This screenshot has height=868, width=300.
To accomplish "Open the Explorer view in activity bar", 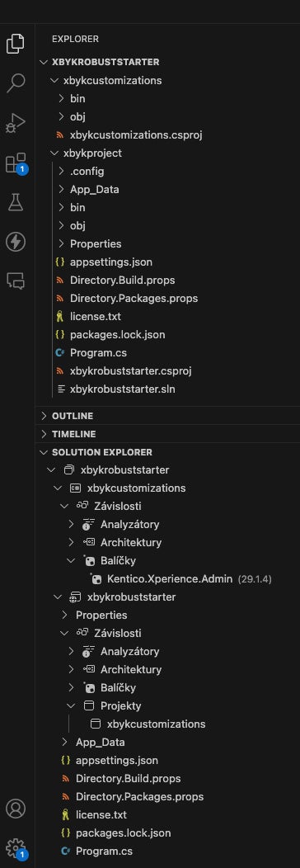I will click(16, 43).
